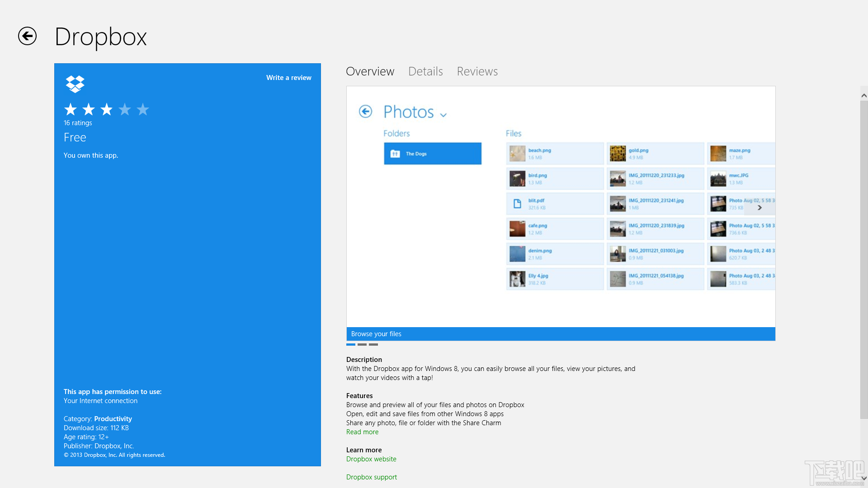868x488 pixels.
Task: Expand the Photos dropdown chevron
Action: (443, 114)
